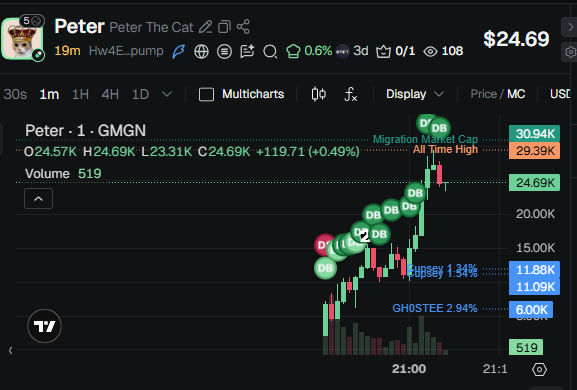
Task: Click the light green DB marker at the bottom
Action: [x=325, y=268]
